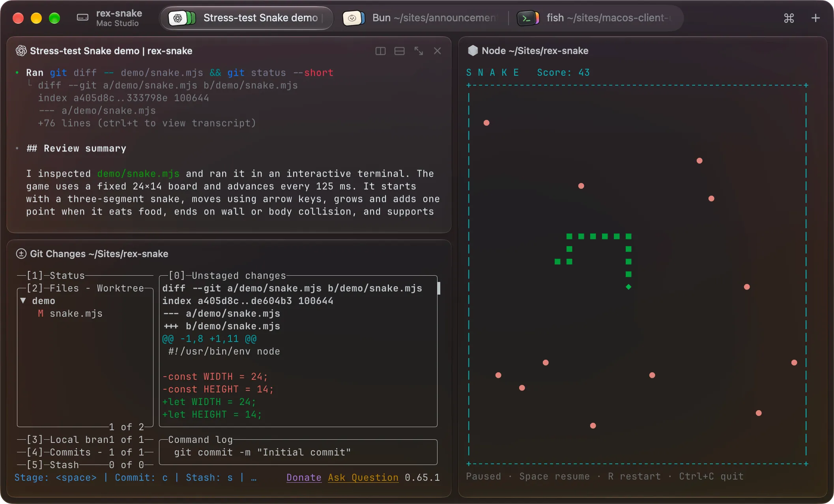Switch to Bun ~/sites/announcement tab
This screenshot has height=504, width=834.
tap(421, 18)
